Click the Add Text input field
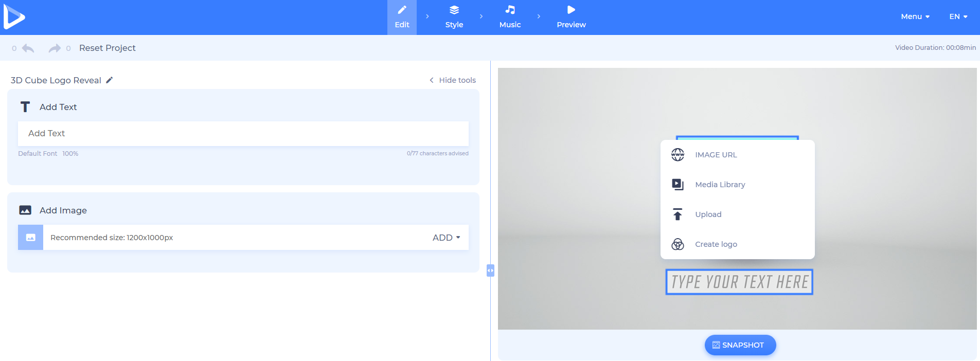This screenshot has width=980, height=361. point(243,134)
